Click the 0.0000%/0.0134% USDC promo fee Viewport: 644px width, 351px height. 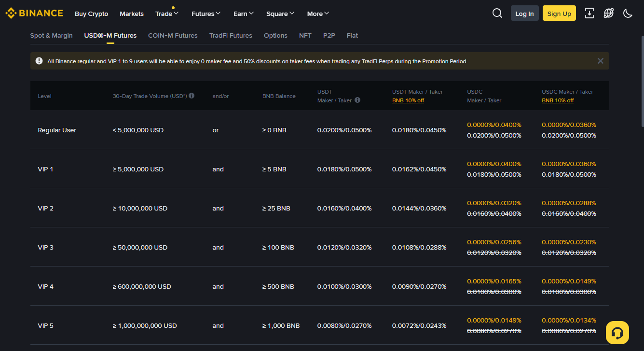coord(569,320)
